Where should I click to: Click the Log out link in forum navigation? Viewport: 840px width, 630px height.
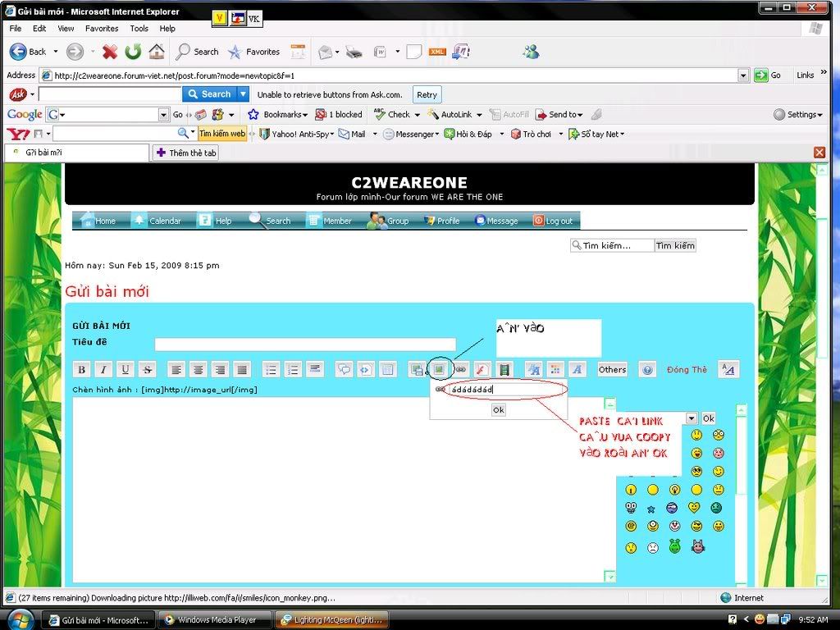click(553, 221)
